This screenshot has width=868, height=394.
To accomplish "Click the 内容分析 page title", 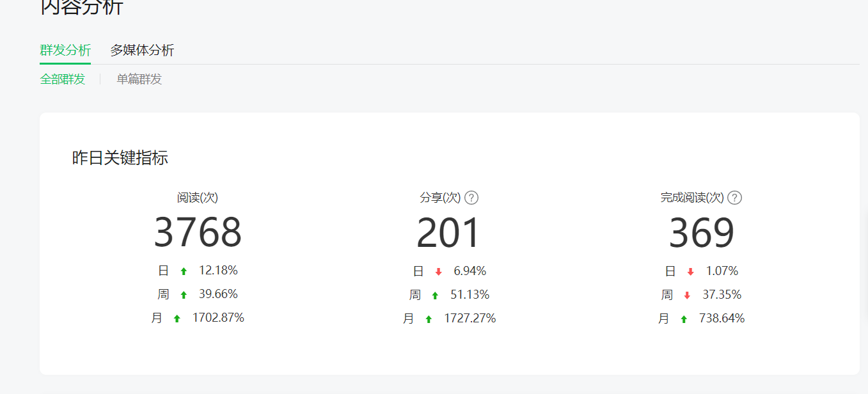I will [82, 6].
